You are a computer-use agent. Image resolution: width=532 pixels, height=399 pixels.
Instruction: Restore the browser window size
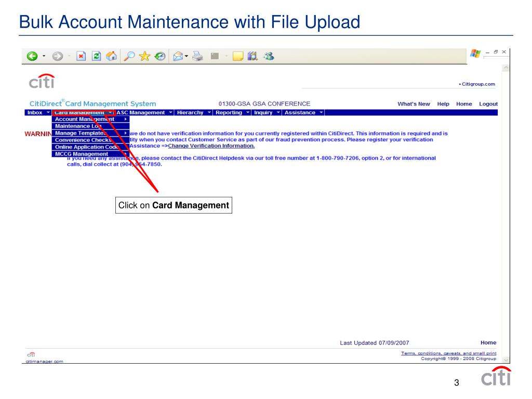(x=496, y=52)
